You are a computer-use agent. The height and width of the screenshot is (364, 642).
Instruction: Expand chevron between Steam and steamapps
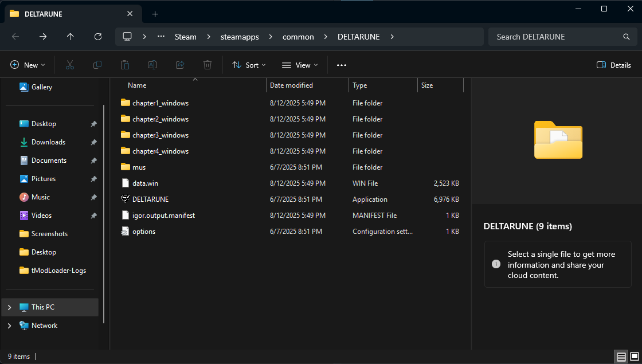(x=209, y=37)
